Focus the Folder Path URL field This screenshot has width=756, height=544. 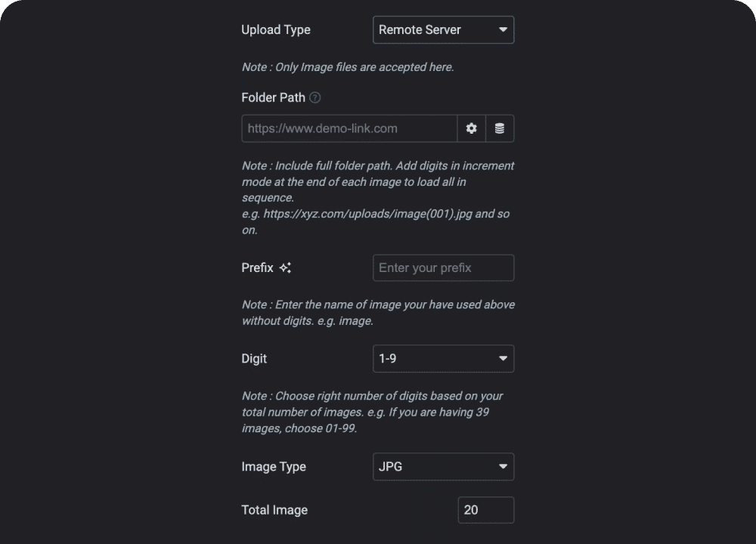pyautogui.click(x=349, y=128)
